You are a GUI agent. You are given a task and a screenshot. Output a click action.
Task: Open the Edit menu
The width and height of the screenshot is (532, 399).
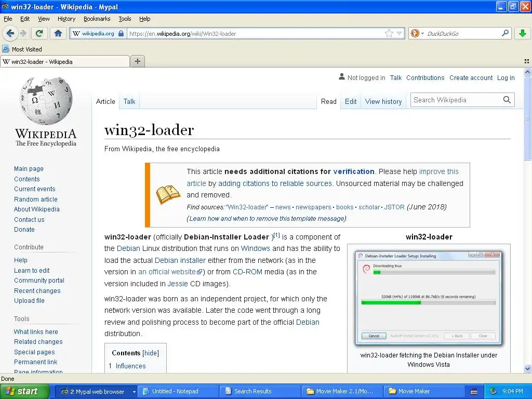pyautogui.click(x=25, y=19)
